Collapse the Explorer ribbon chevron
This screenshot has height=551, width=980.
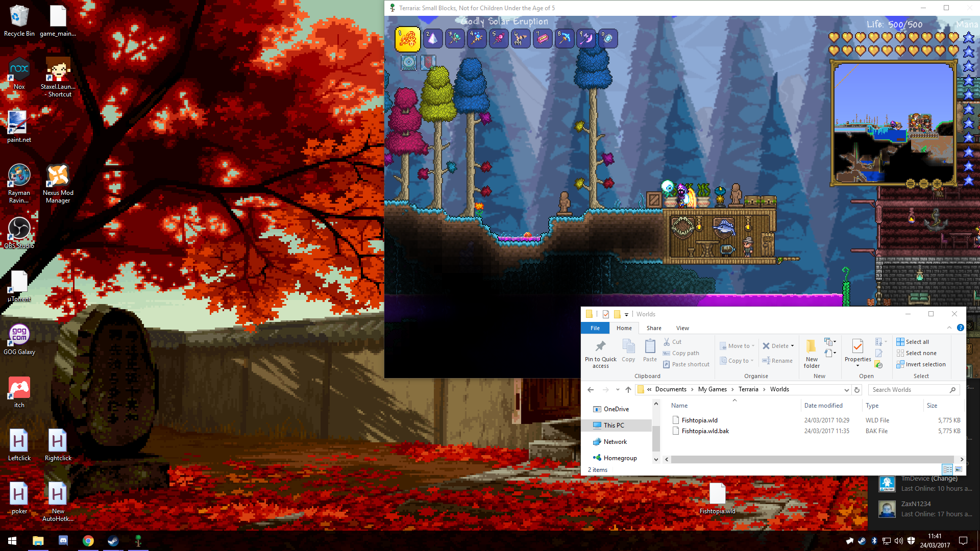click(x=949, y=328)
